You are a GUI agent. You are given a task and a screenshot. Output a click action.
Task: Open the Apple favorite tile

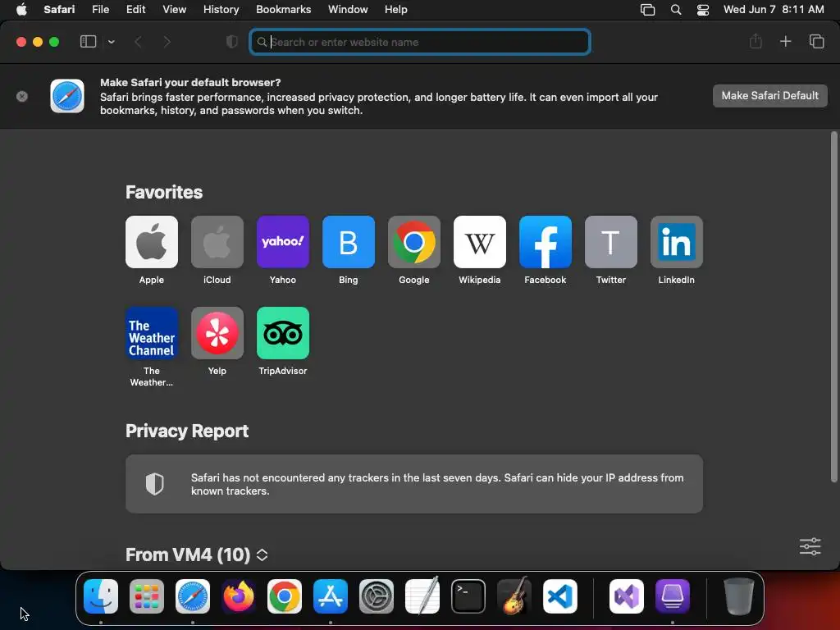(152, 242)
